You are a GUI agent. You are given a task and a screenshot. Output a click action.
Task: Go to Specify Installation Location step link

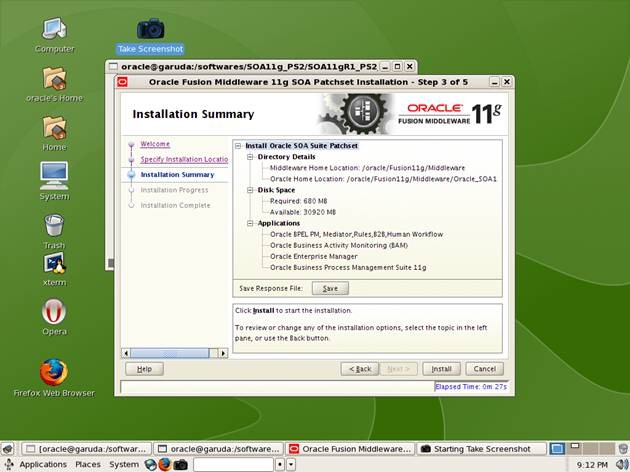point(184,159)
